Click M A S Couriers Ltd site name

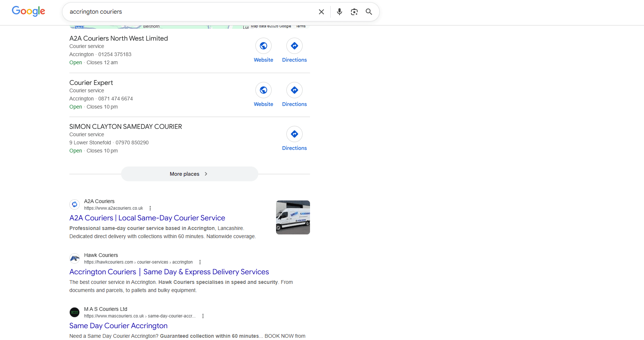(x=106, y=309)
